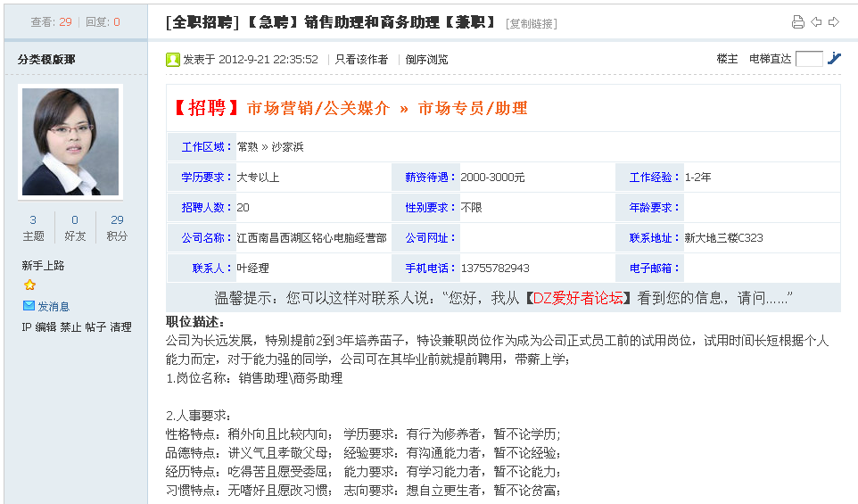858x504 pixels.
Task: Click the 招聘人数 value 20
Action: click(243, 208)
